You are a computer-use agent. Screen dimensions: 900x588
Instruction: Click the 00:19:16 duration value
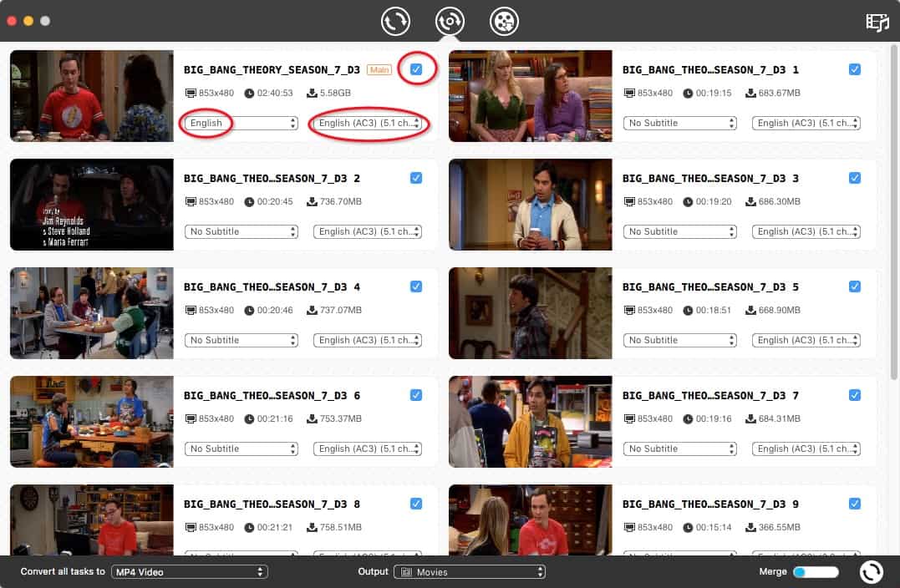(x=714, y=418)
